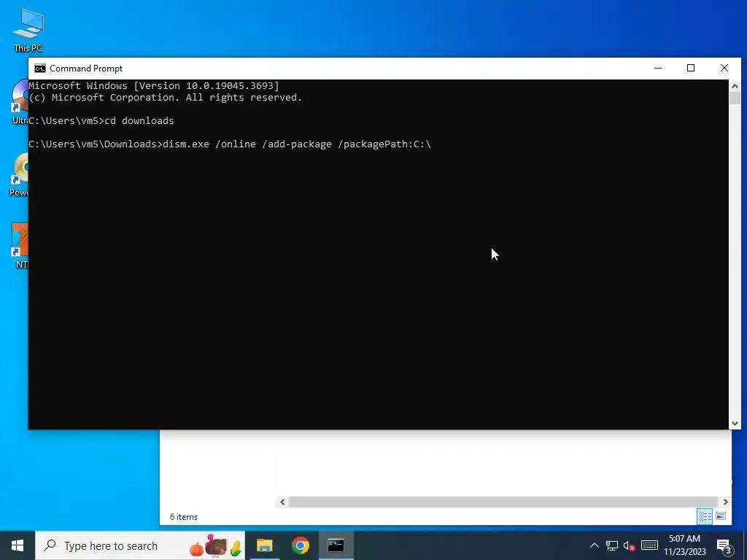This screenshot has height=560, width=747.
Task: Click the Thanksgiving search highlight icon
Action: click(216, 545)
